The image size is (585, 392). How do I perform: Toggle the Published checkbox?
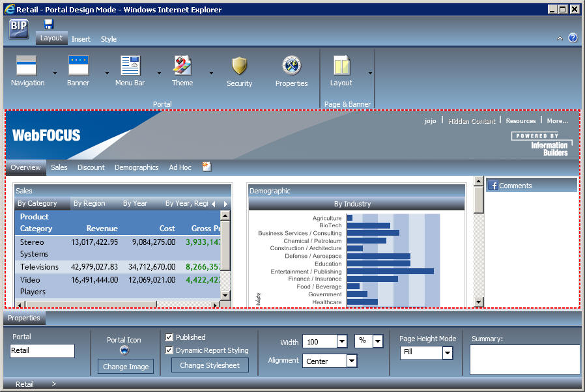click(169, 337)
